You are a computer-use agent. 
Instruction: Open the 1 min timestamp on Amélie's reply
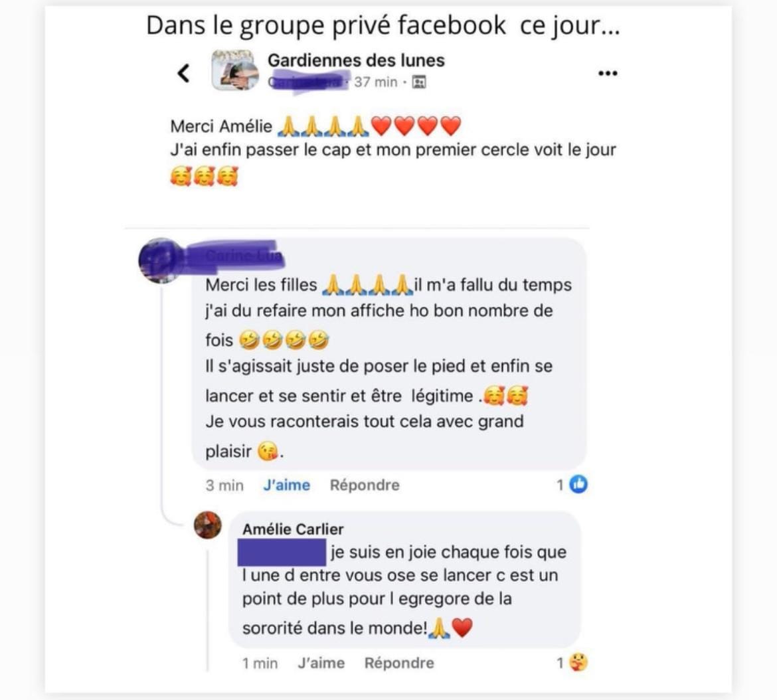[x=260, y=663]
